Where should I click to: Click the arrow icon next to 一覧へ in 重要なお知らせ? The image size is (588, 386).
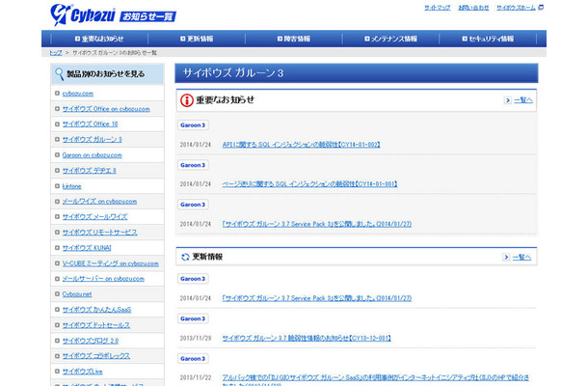pos(508,99)
